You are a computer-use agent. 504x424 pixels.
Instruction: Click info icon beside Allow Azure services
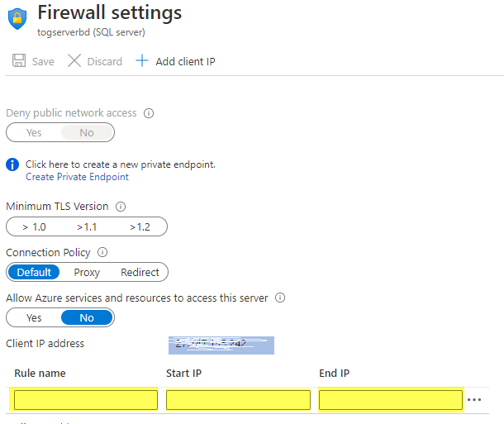pos(280,298)
